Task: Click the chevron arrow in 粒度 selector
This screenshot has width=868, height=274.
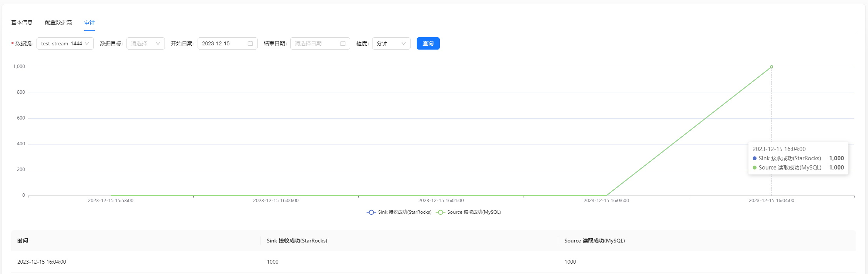Action: coord(403,43)
